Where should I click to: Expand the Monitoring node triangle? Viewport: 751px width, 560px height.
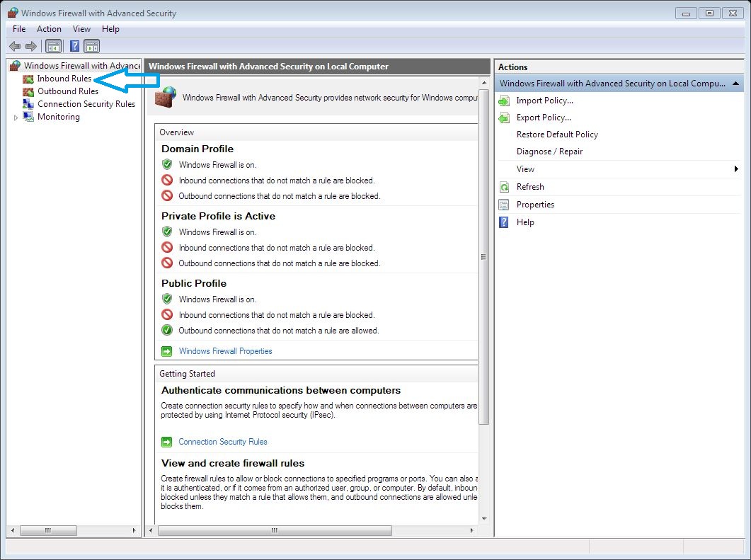pos(16,118)
